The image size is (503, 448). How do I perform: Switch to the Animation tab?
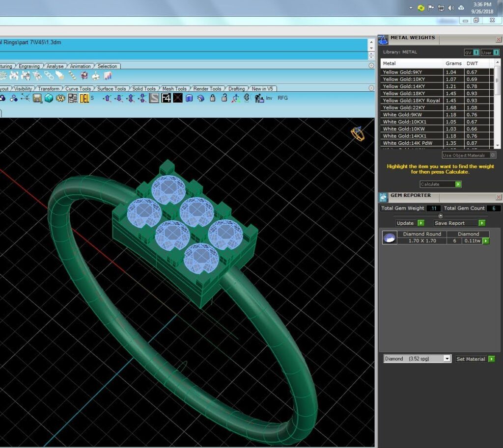point(80,66)
